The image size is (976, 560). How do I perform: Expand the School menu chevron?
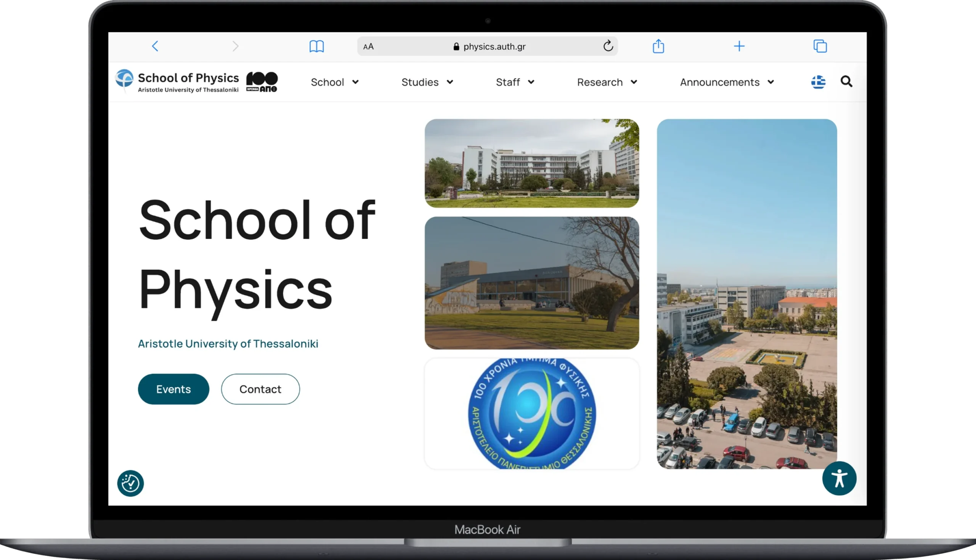point(355,82)
